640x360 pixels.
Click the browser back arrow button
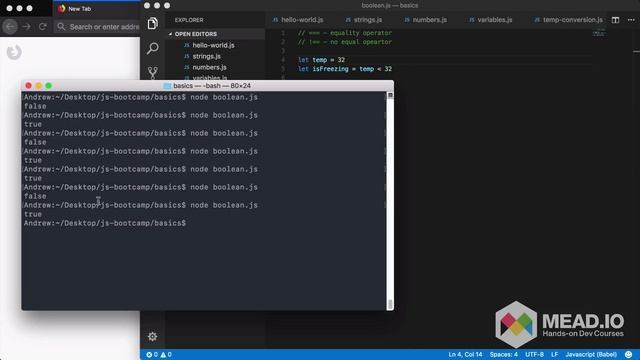10,27
